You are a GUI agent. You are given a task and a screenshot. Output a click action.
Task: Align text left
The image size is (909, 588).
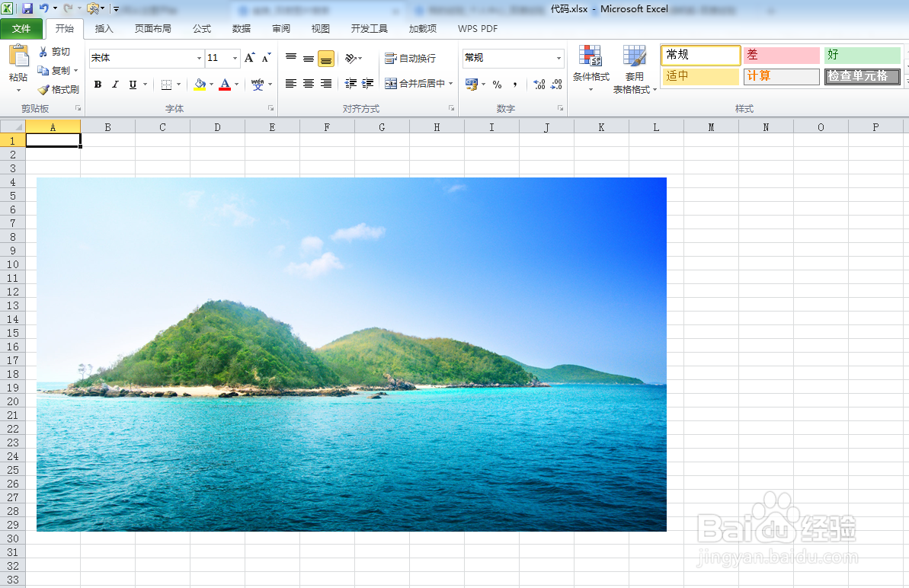[x=291, y=84]
